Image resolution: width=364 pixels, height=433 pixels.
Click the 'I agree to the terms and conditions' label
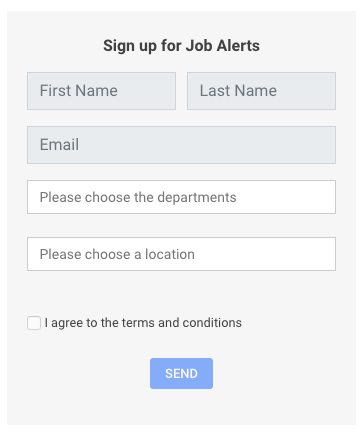(x=143, y=323)
